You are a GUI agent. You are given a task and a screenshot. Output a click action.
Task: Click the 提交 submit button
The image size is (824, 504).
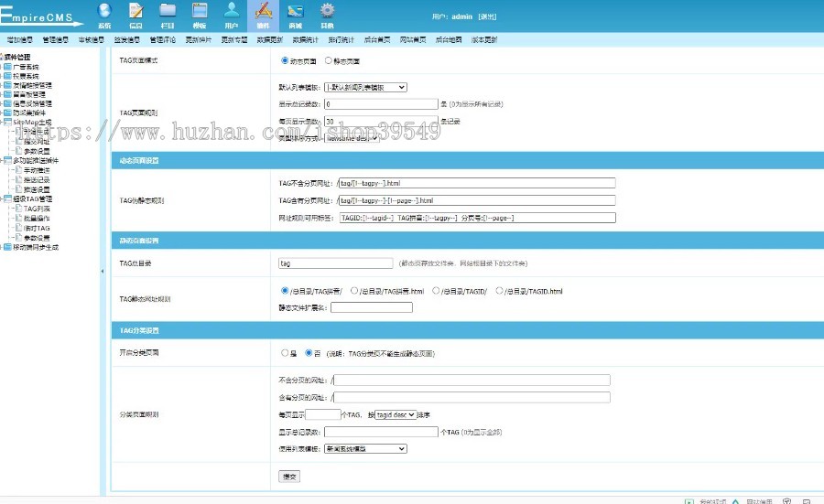pyautogui.click(x=289, y=477)
